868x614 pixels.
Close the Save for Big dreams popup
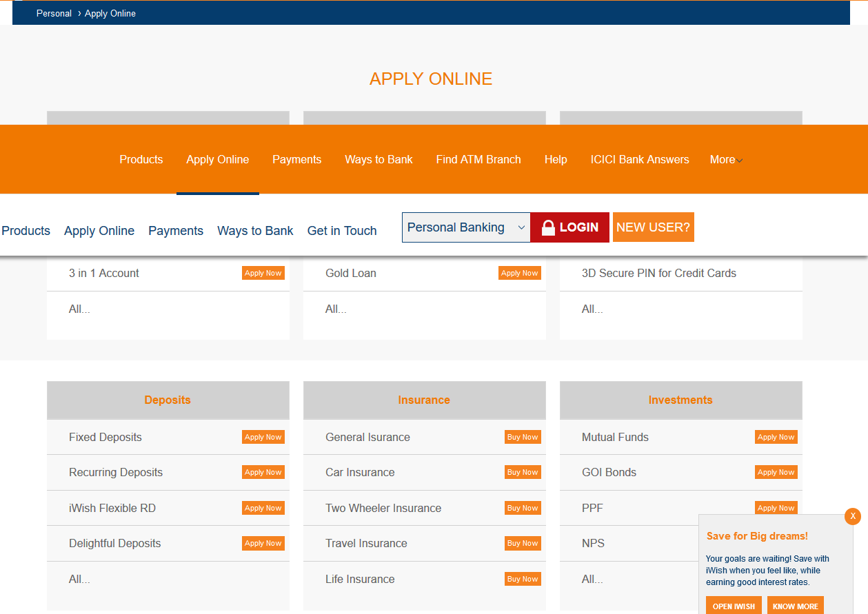[853, 516]
